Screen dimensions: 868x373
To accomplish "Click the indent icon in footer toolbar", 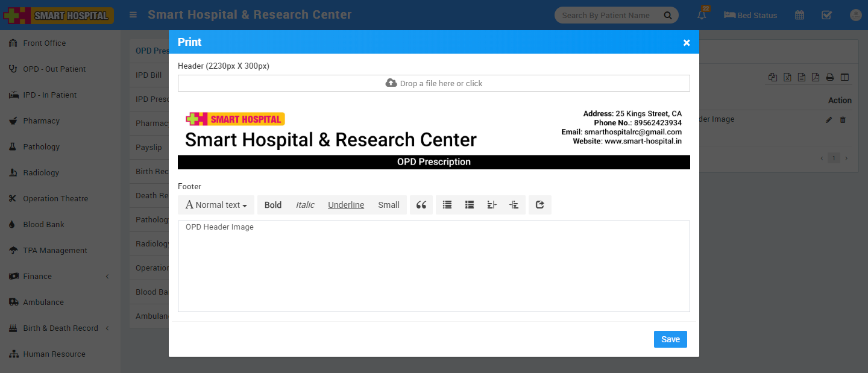I will pos(514,205).
